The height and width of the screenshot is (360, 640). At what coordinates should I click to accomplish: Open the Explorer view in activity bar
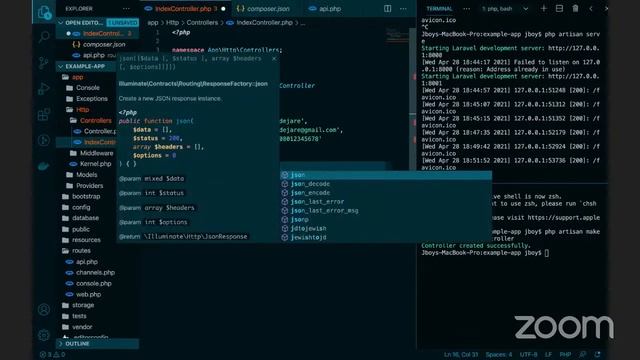[44, 12]
